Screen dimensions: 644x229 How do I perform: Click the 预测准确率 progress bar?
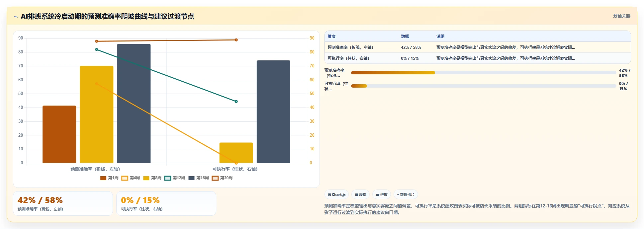pos(484,73)
